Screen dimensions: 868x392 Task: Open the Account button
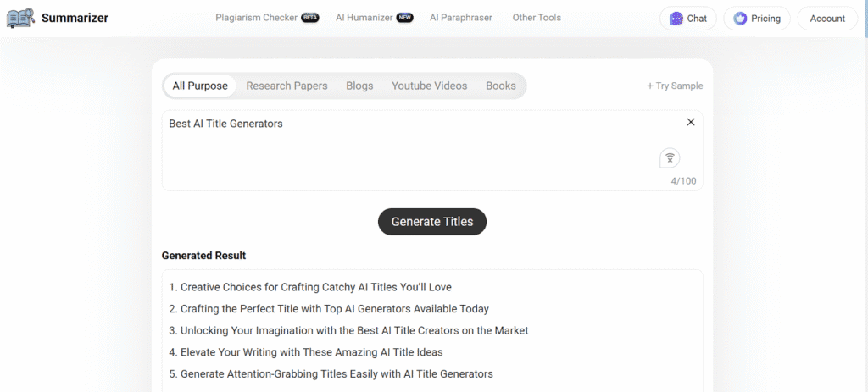click(827, 19)
